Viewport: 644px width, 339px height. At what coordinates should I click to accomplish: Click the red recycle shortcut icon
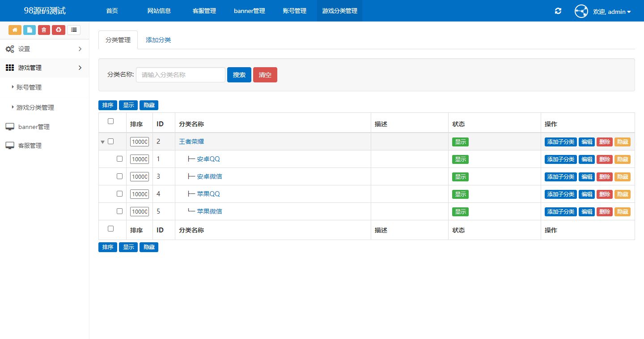(x=59, y=30)
